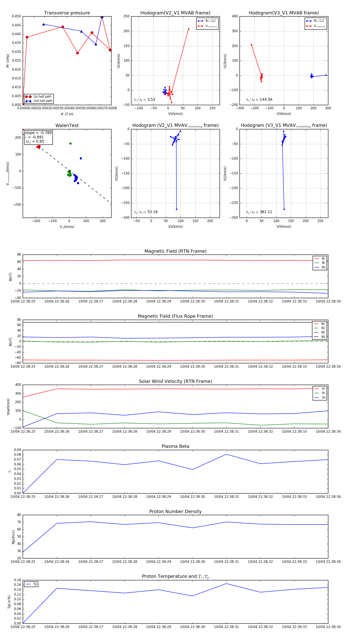The image size is (351, 644).
Task: Select the Tp legend in Proton Temperature plot
Action: (31, 584)
